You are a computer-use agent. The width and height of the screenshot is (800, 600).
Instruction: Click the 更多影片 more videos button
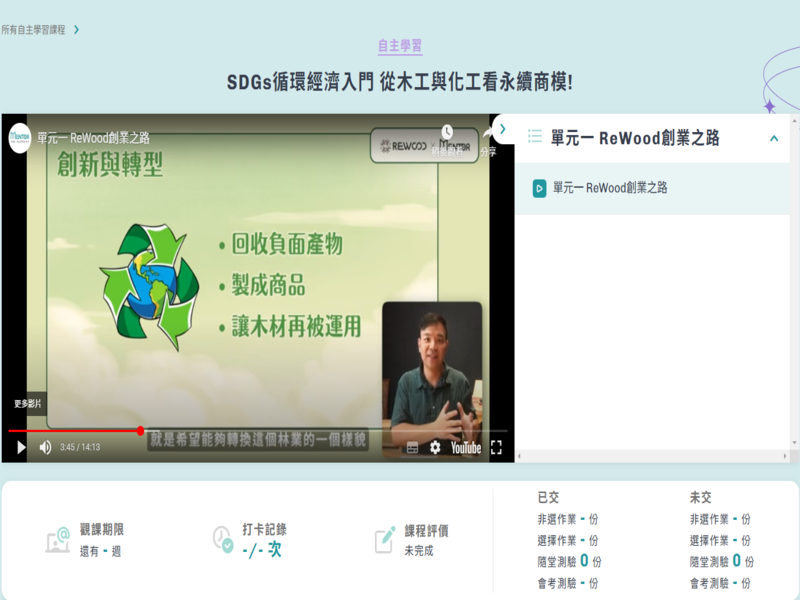tap(28, 404)
